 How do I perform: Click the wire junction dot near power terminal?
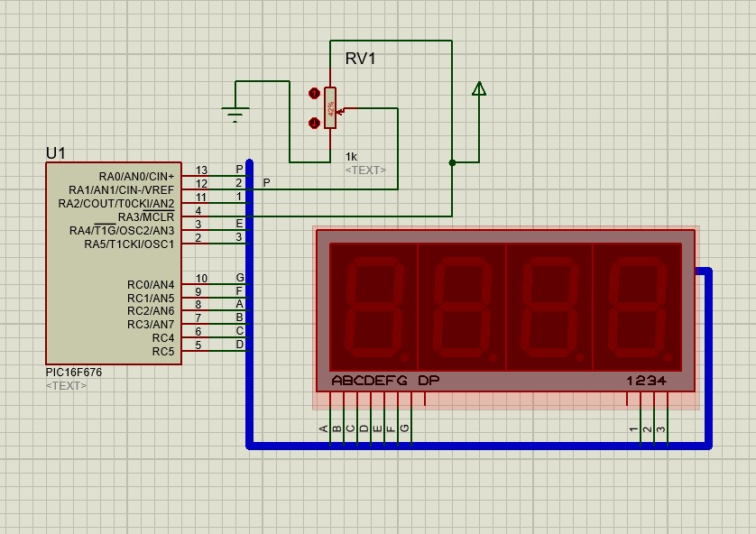452,163
